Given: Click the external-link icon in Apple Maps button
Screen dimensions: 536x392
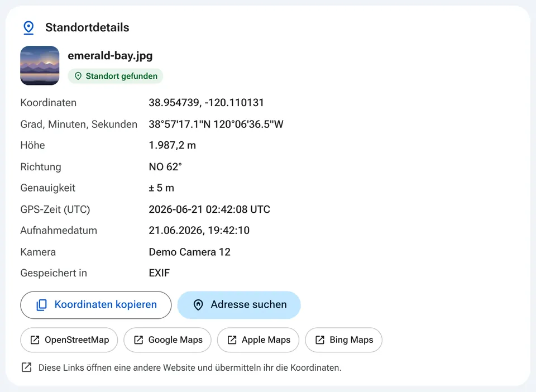Looking at the screenshot, I should 232,340.
